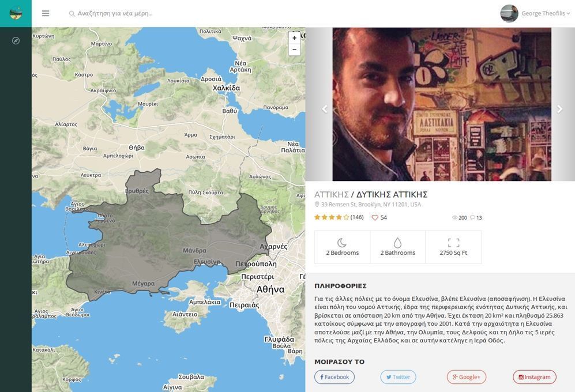Image resolution: width=575 pixels, height=392 pixels.
Task: Share on Google+
Action: pyautogui.click(x=466, y=377)
